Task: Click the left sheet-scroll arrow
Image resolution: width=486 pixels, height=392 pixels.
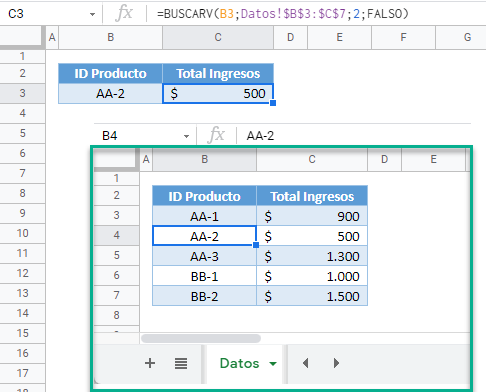Action: coord(305,363)
